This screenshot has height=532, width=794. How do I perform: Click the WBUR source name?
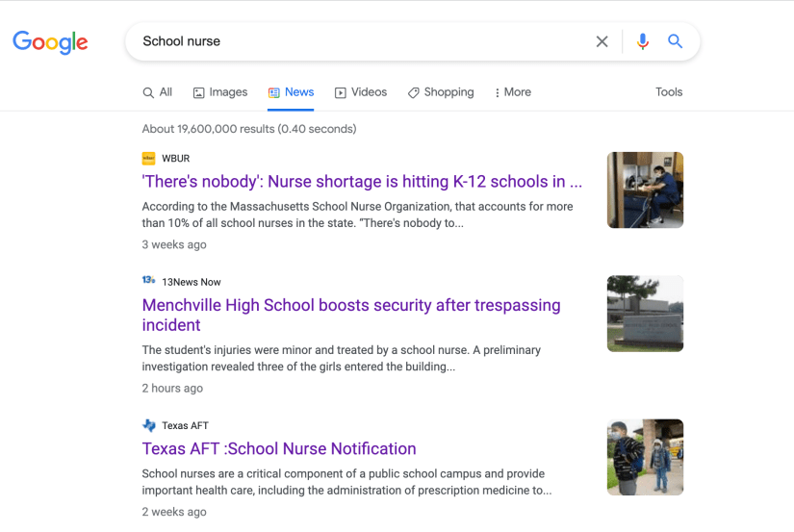[x=176, y=159]
